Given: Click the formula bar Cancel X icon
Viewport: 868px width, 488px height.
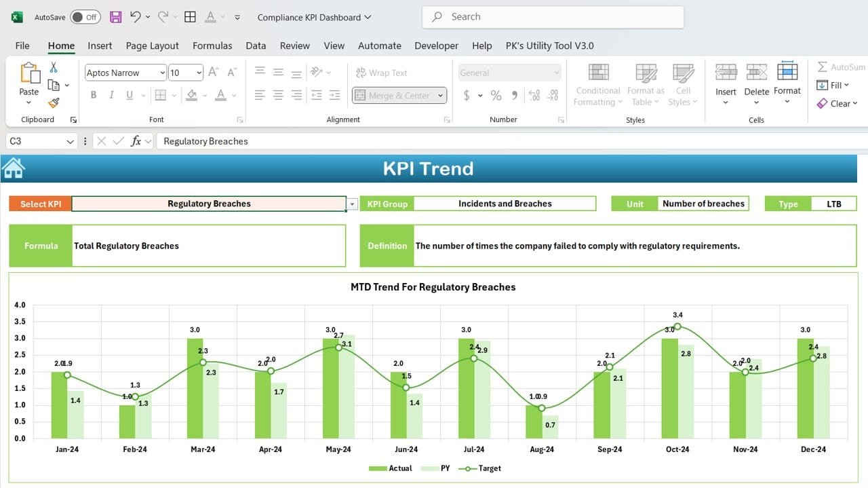Looking at the screenshot, I should (x=101, y=141).
